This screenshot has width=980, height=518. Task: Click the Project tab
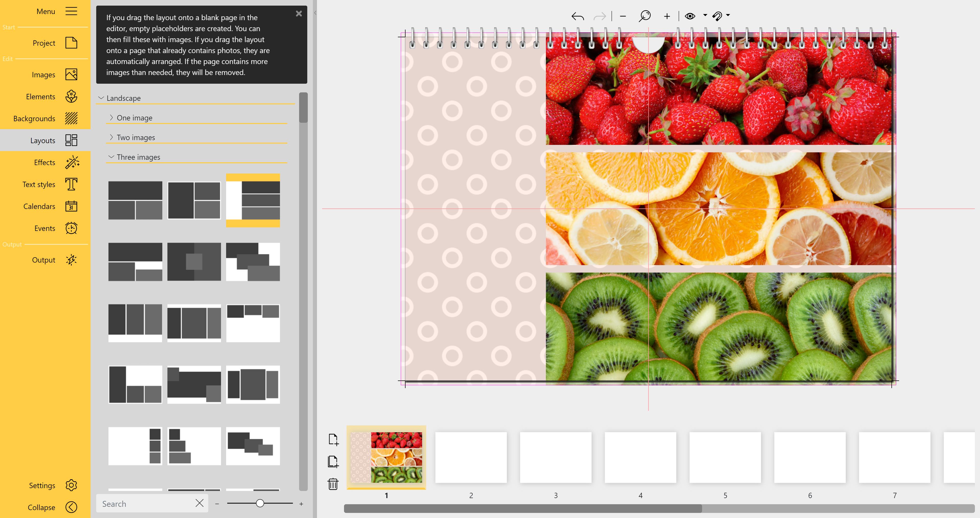point(46,42)
